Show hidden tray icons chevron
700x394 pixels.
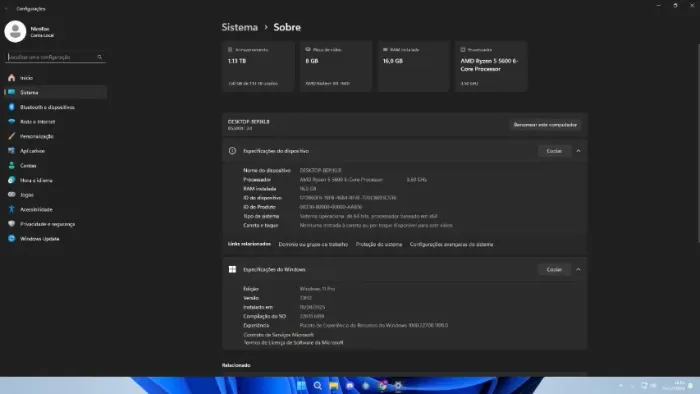pyautogui.click(x=621, y=386)
